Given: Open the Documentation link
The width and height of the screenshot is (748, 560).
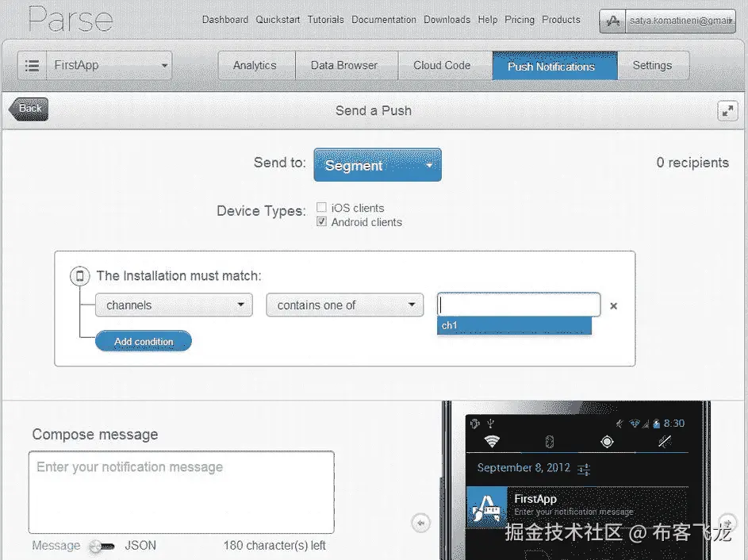Looking at the screenshot, I should (384, 20).
